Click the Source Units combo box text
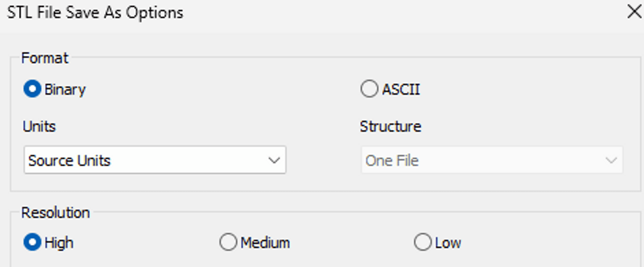Image resolution: width=644 pixels, height=267 pixels. 69,160
